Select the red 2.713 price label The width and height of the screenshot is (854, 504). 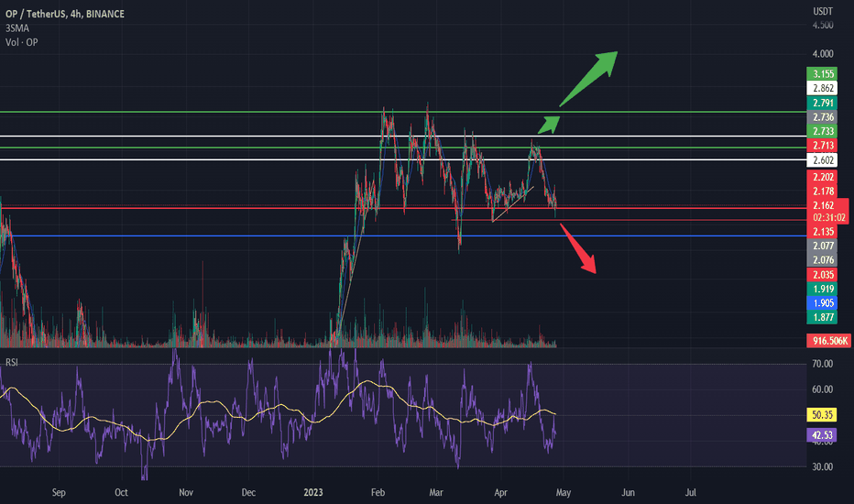pyautogui.click(x=823, y=146)
